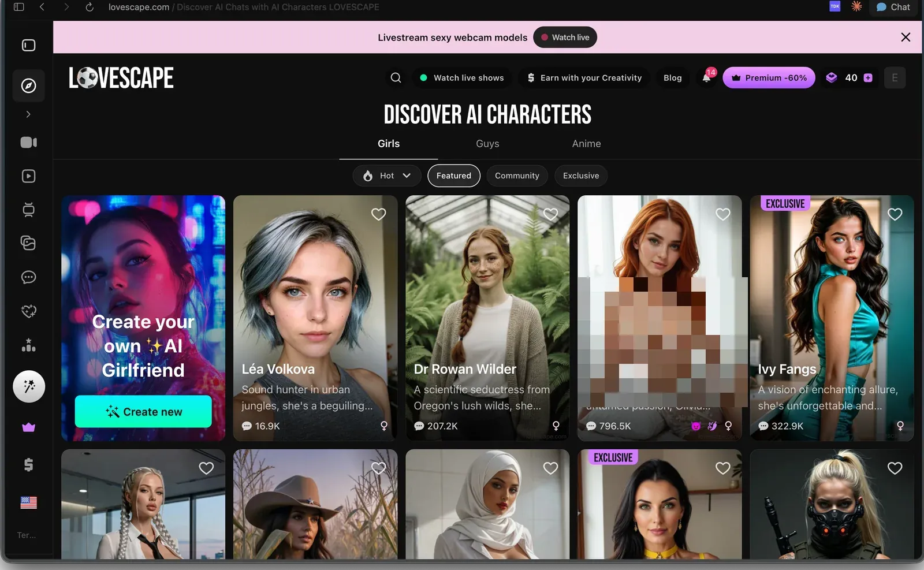Favorite Dr Rowan Wilder with heart icon
This screenshot has height=570, width=924.
coord(550,214)
